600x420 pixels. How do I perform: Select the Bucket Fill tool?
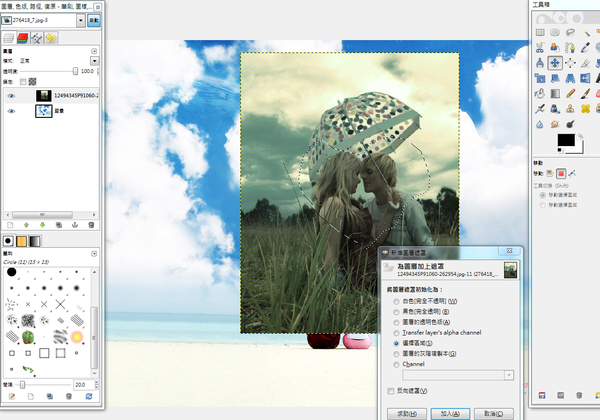coord(540,94)
